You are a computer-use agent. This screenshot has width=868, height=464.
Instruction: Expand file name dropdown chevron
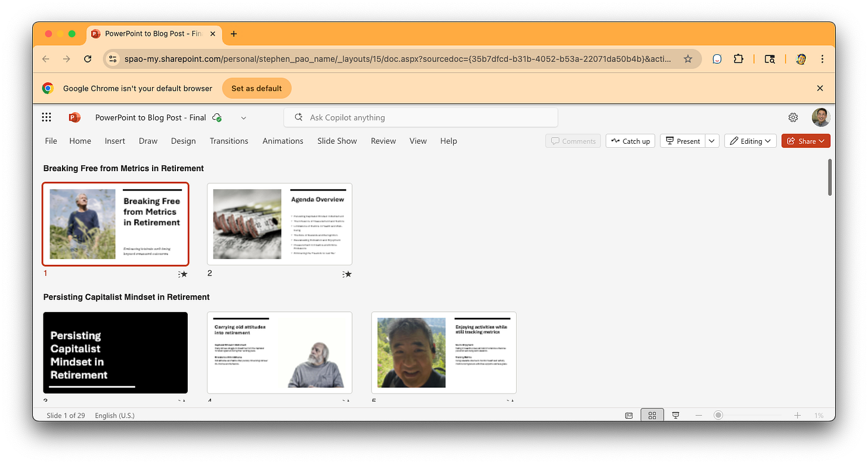243,117
